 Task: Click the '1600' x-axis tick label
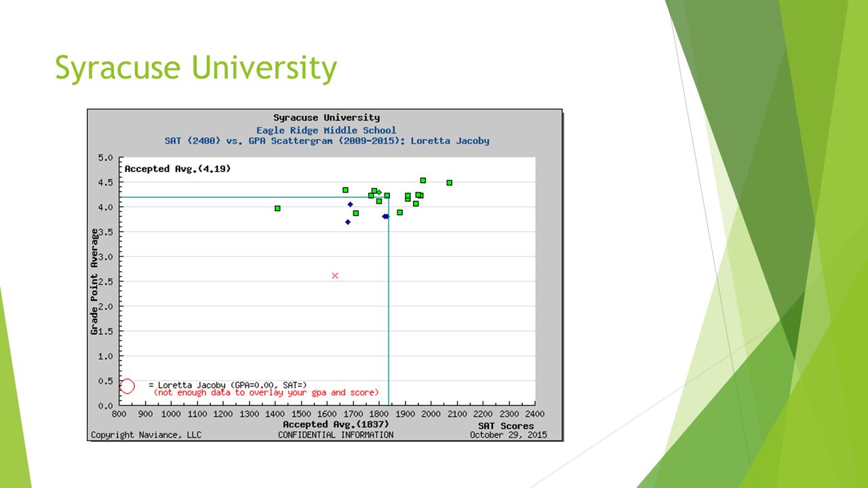click(327, 413)
